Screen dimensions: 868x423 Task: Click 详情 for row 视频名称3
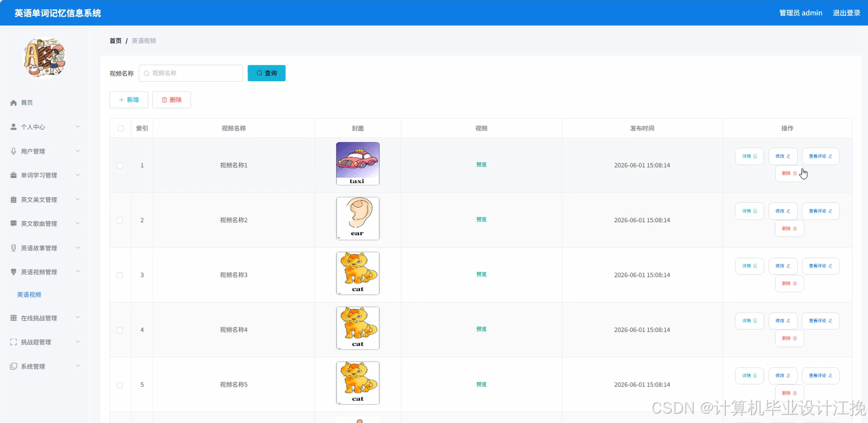tap(750, 266)
